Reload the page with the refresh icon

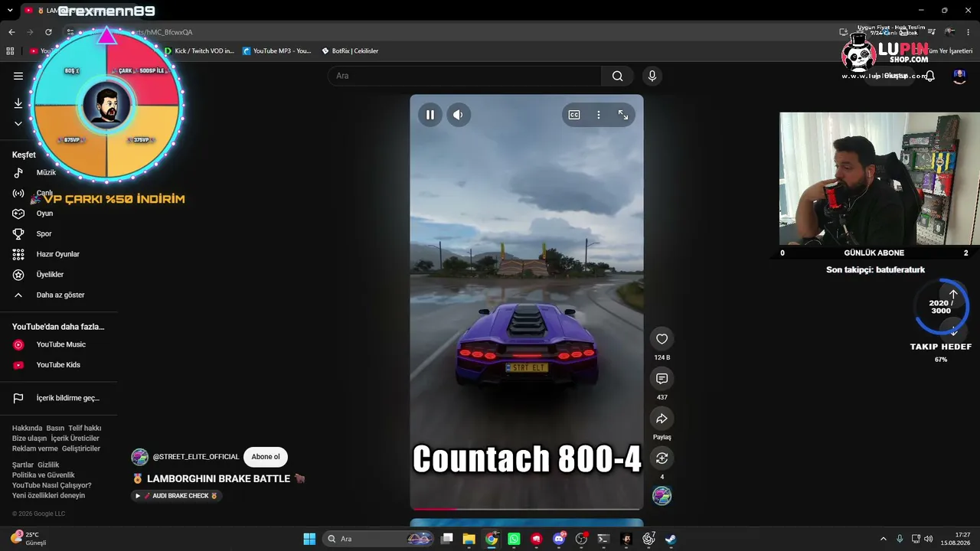(48, 32)
